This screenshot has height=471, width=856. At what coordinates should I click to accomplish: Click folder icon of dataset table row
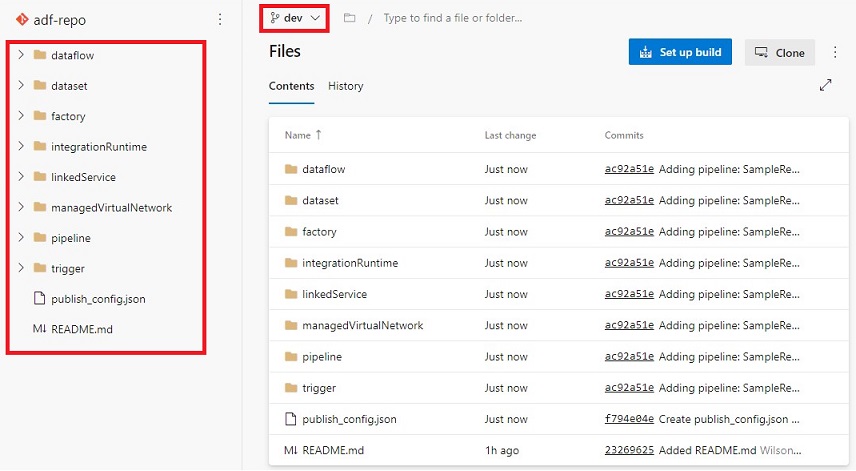point(291,200)
